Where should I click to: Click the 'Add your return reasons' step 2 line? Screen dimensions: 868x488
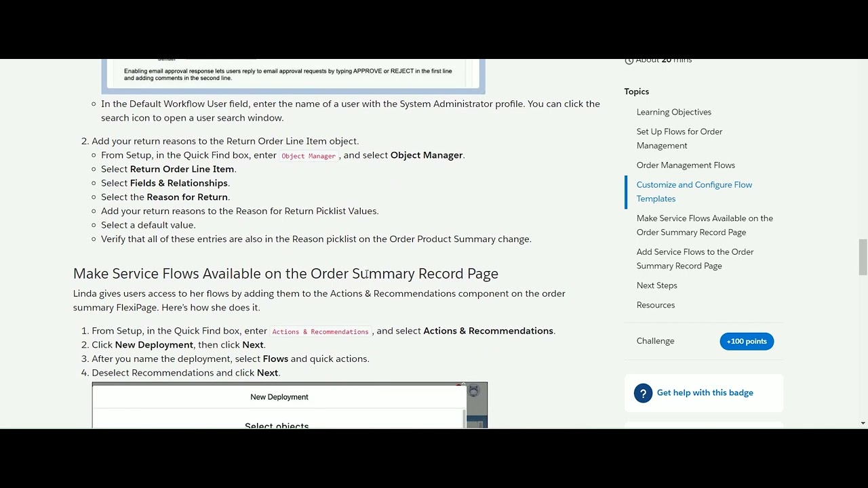point(225,141)
